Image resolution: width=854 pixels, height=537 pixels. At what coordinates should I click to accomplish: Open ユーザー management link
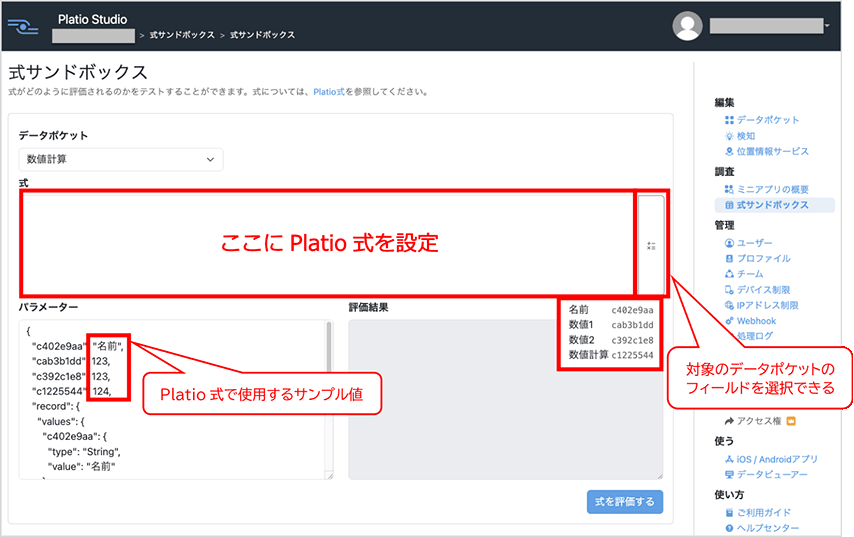748,243
